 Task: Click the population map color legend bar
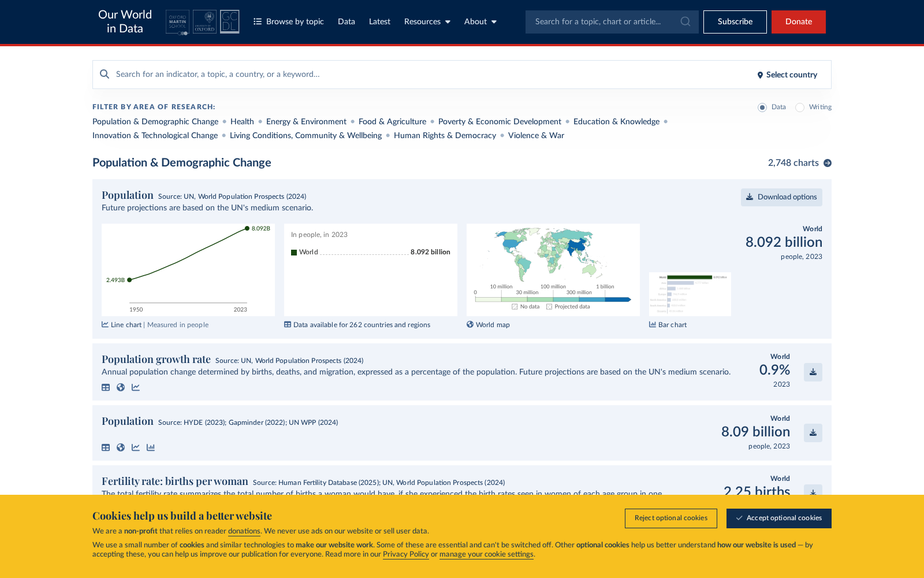(552, 299)
